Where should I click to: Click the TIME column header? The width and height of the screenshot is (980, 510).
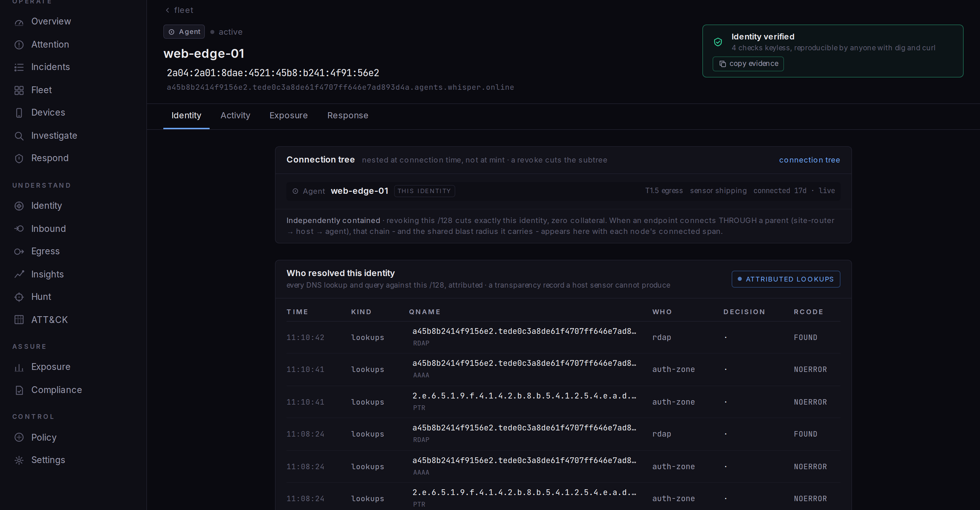pos(297,312)
